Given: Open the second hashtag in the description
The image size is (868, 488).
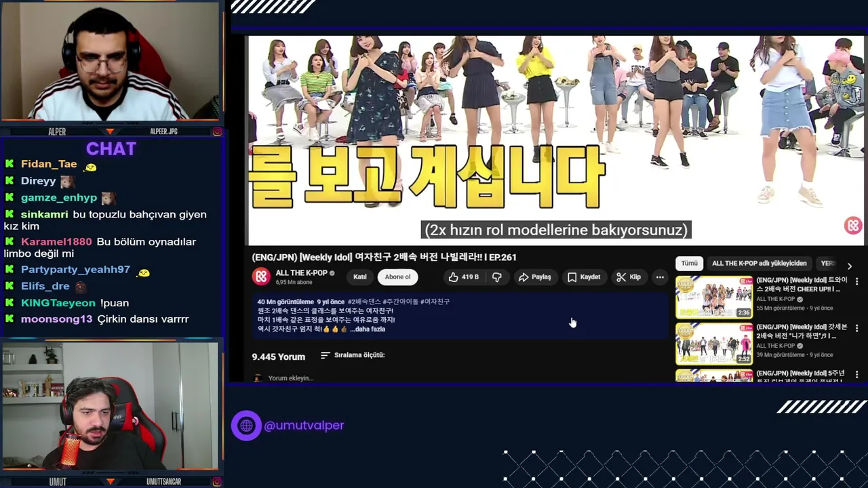Looking at the screenshot, I should (x=400, y=302).
